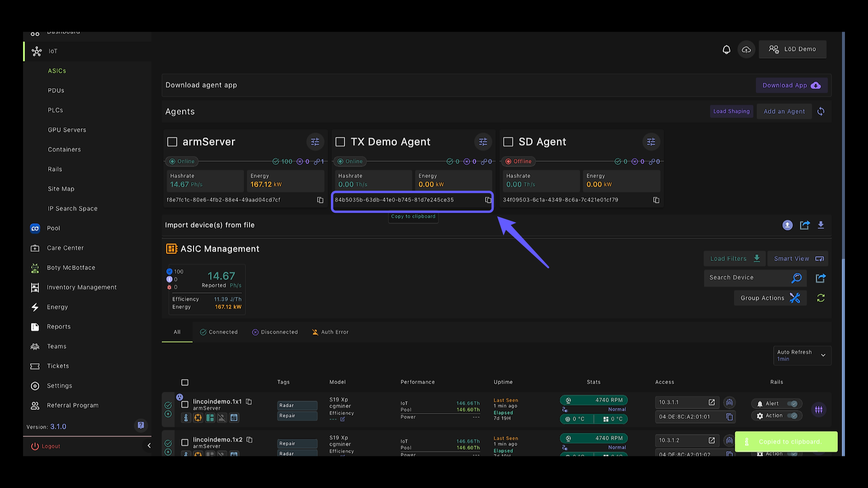
Task: Refresh the Agents list
Action: pos(821,111)
